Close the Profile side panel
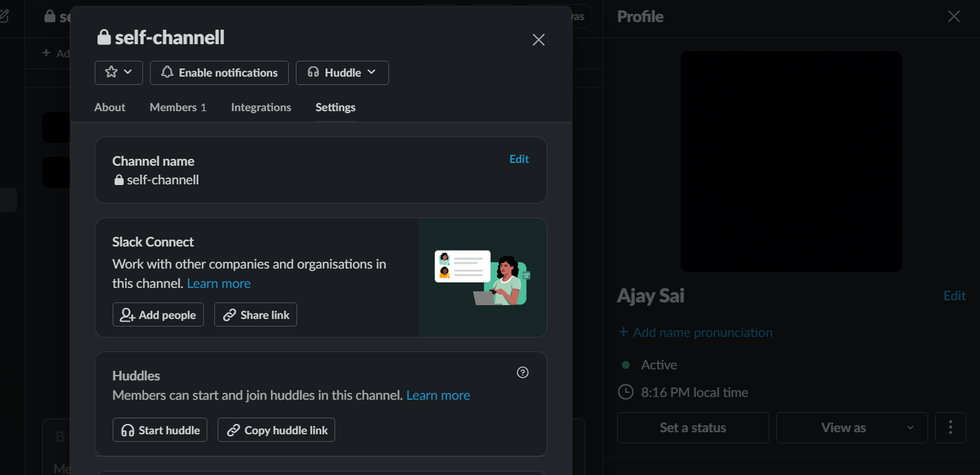This screenshot has height=475, width=980. coord(954,17)
